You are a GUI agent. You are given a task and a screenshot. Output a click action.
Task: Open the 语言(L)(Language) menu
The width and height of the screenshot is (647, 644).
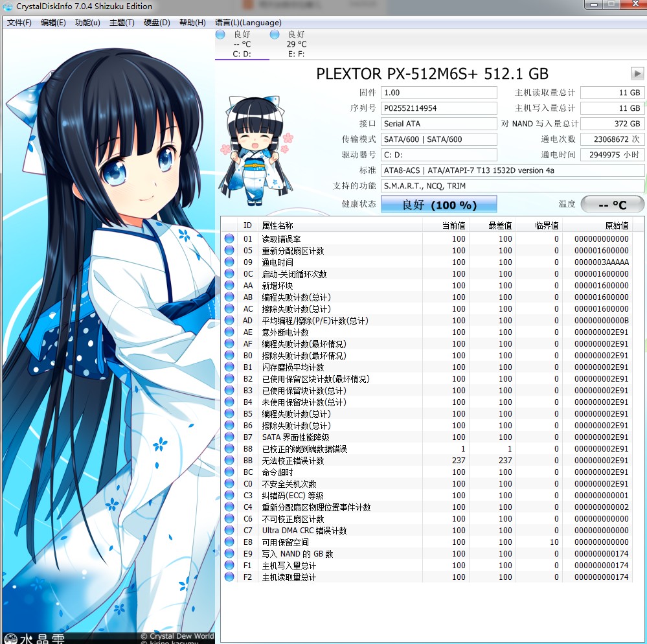pos(248,23)
